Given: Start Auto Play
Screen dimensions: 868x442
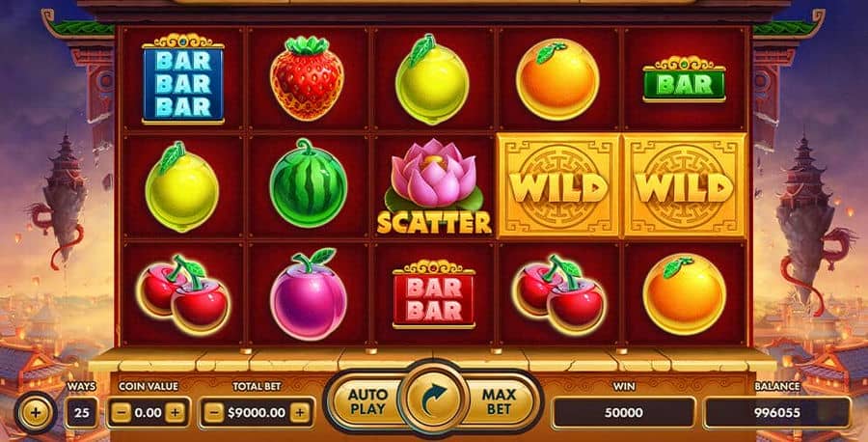Looking at the screenshot, I should click(366, 401).
